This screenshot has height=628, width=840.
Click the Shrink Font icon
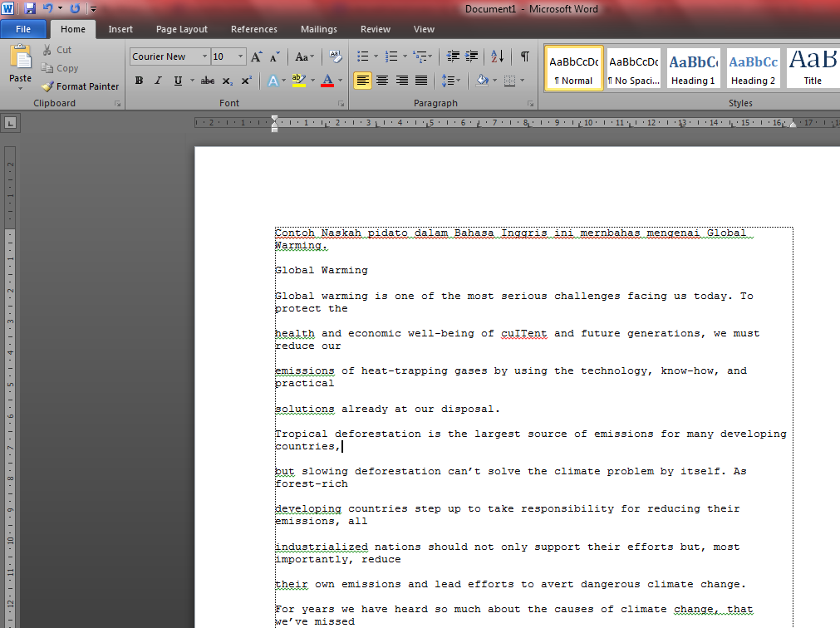[274, 56]
